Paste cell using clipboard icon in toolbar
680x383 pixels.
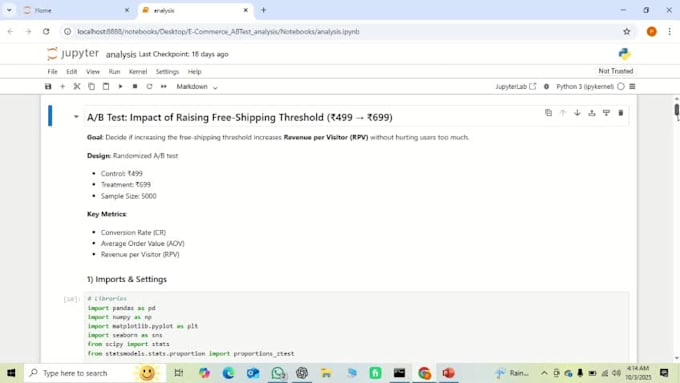[x=106, y=87]
